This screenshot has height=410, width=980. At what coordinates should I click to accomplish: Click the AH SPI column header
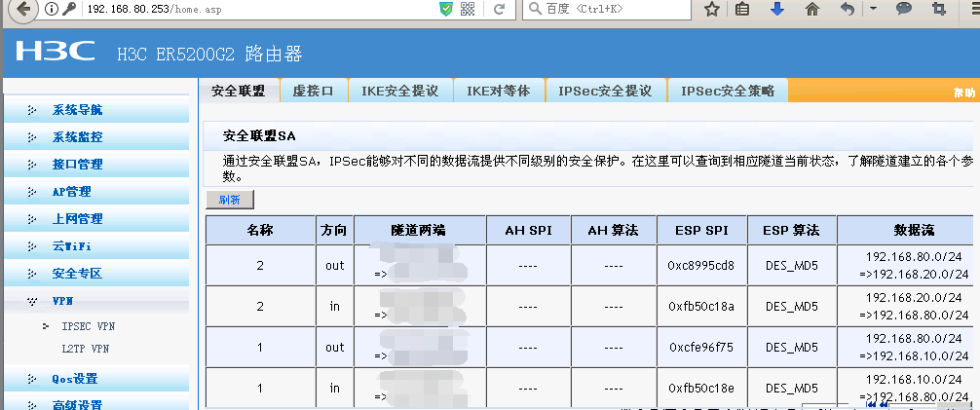point(528,230)
